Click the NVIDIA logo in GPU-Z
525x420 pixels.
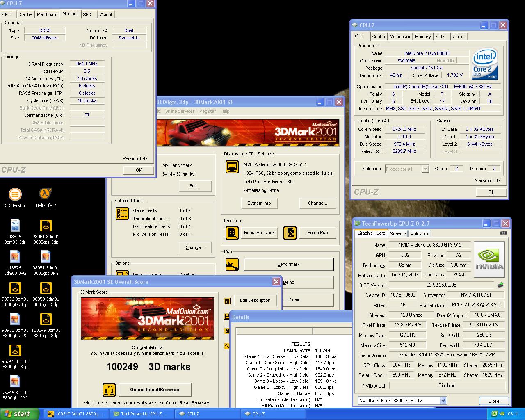(489, 260)
